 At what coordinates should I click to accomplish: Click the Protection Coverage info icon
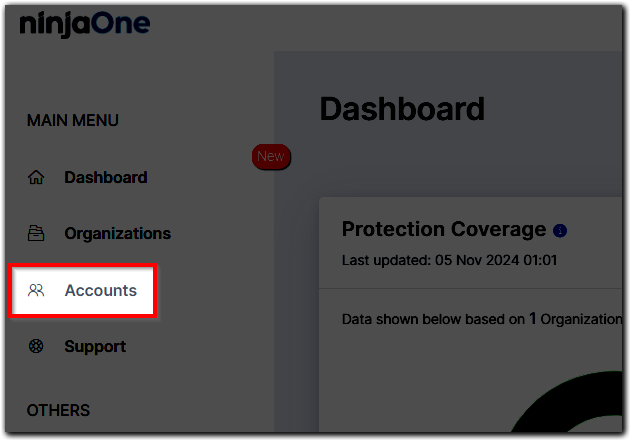pyautogui.click(x=560, y=231)
